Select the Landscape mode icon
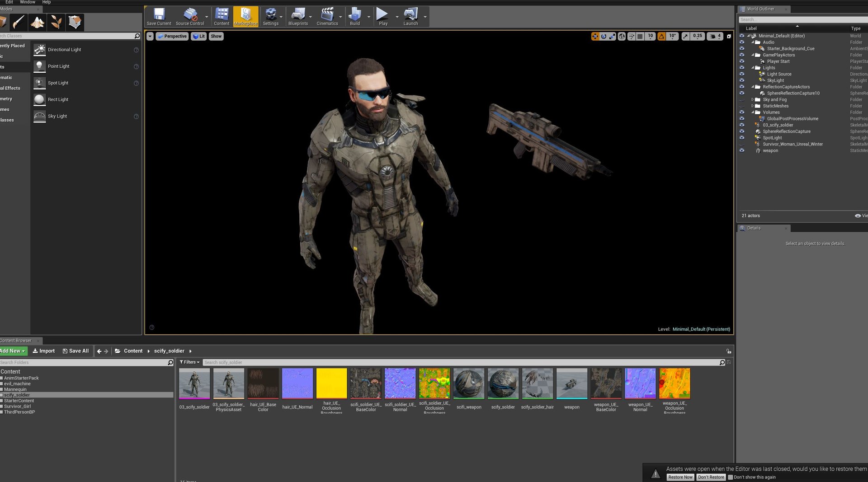The width and height of the screenshot is (868, 482). click(38, 22)
